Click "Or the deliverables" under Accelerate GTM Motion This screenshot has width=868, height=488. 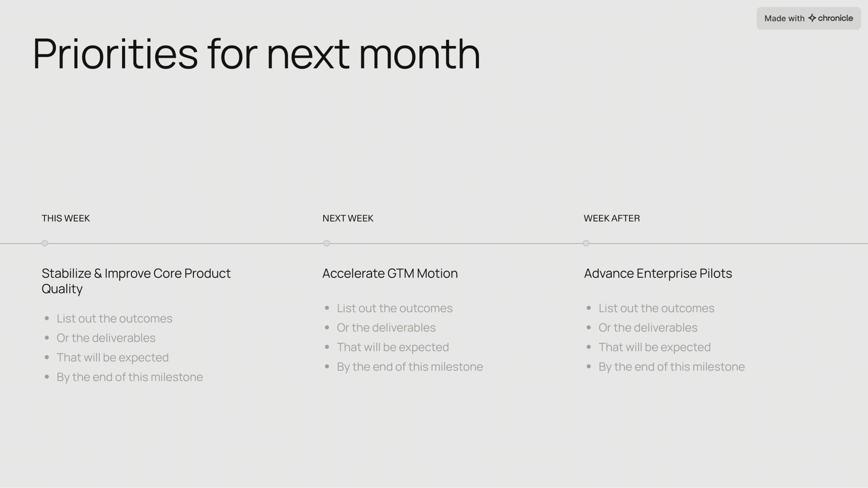[386, 328]
